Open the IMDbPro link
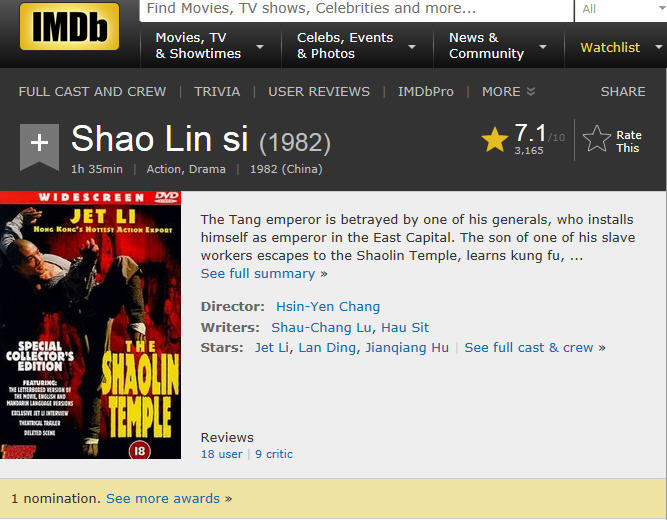 click(426, 91)
